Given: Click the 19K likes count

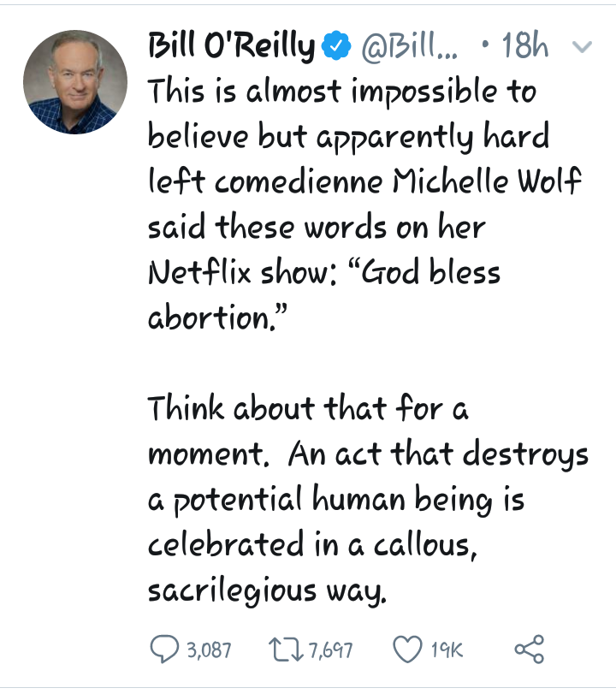Looking at the screenshot, I should point(445,650).
